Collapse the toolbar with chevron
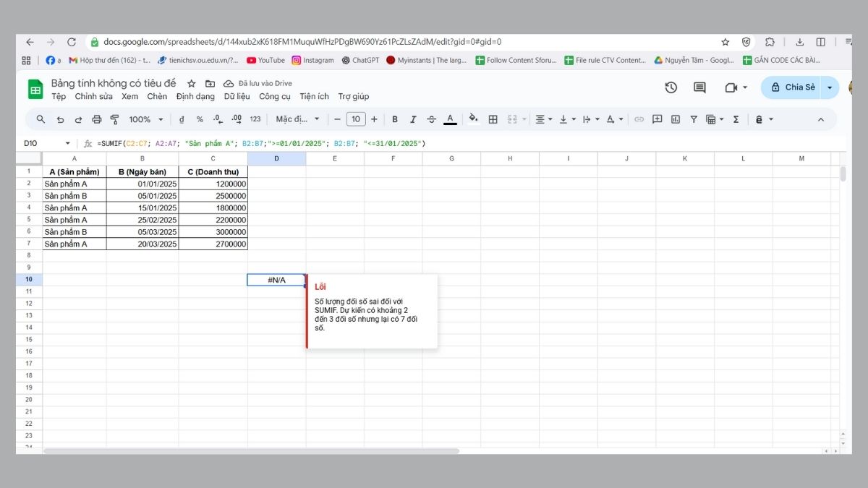This screenshot has width=868, height=488. pyautogui.click(x=820, y=119)
